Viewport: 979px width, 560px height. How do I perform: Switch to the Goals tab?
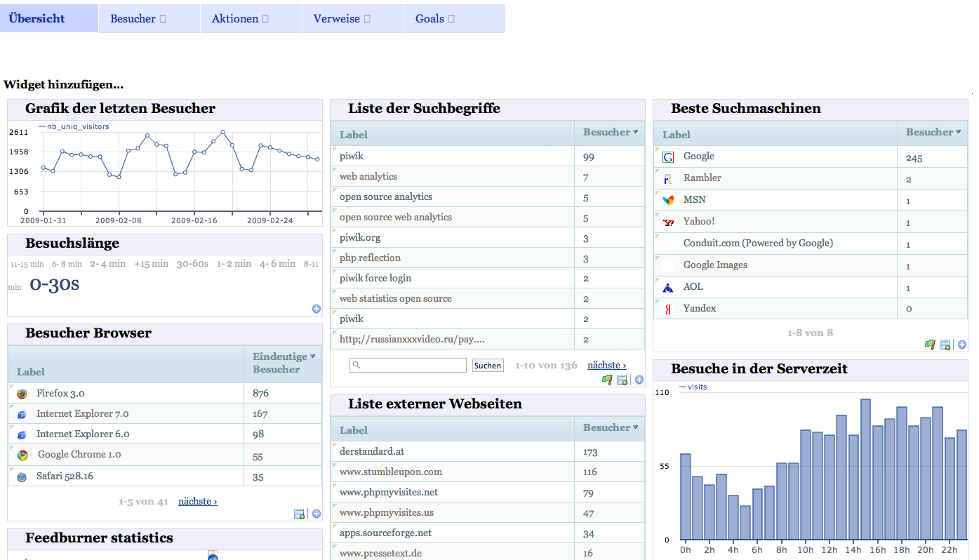click(x=434, y=19)
